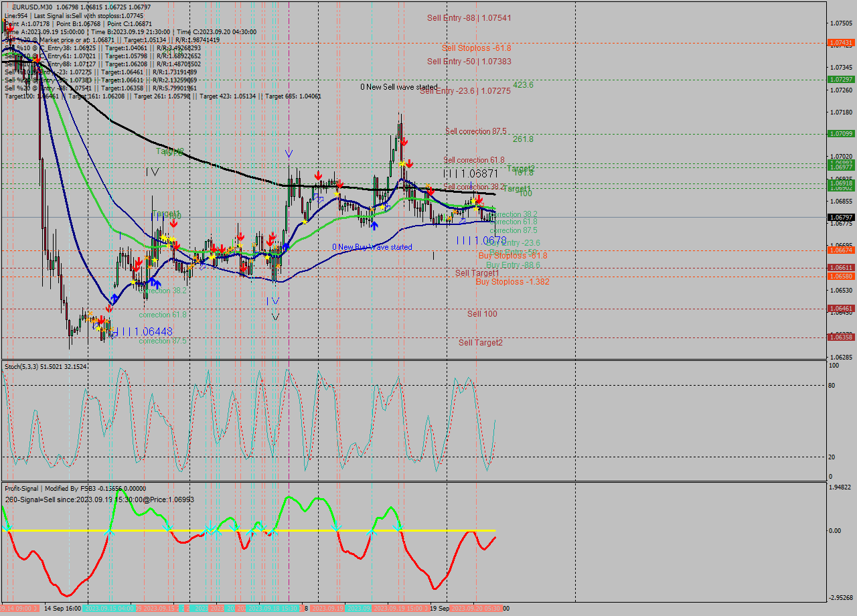Click the 'Target100: 1.06461' targets line
857x616 pixels.
[163, 96]
